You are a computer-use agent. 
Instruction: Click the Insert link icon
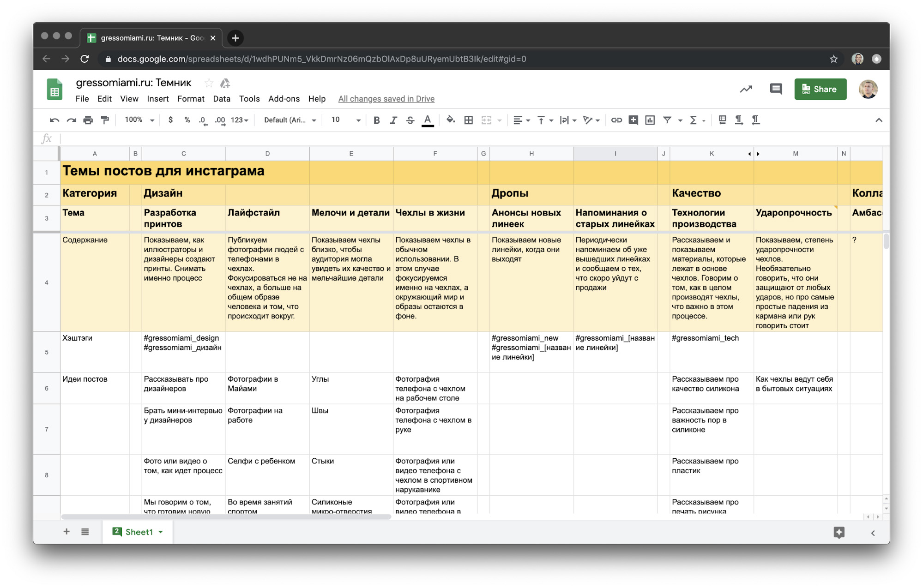[616, 120]
